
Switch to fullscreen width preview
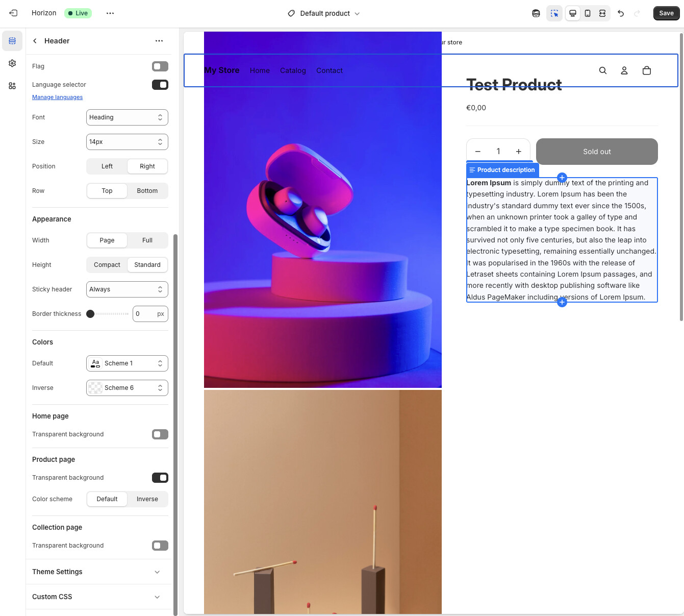click(602, 13)
